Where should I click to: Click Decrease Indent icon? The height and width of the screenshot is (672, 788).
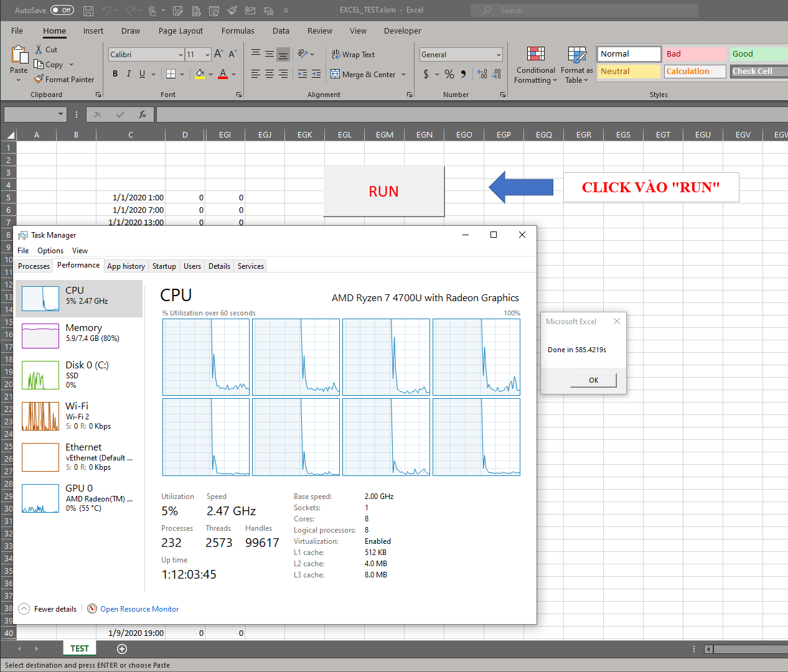pos(303,73)
